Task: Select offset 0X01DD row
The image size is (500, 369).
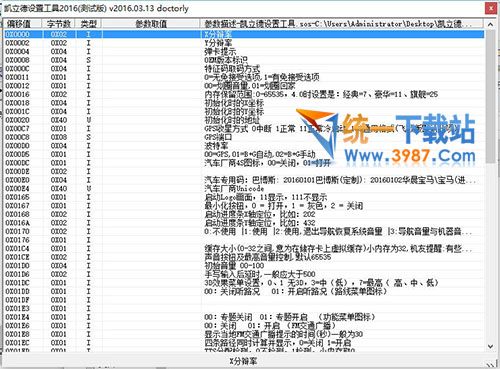Action: coord(244,291)
